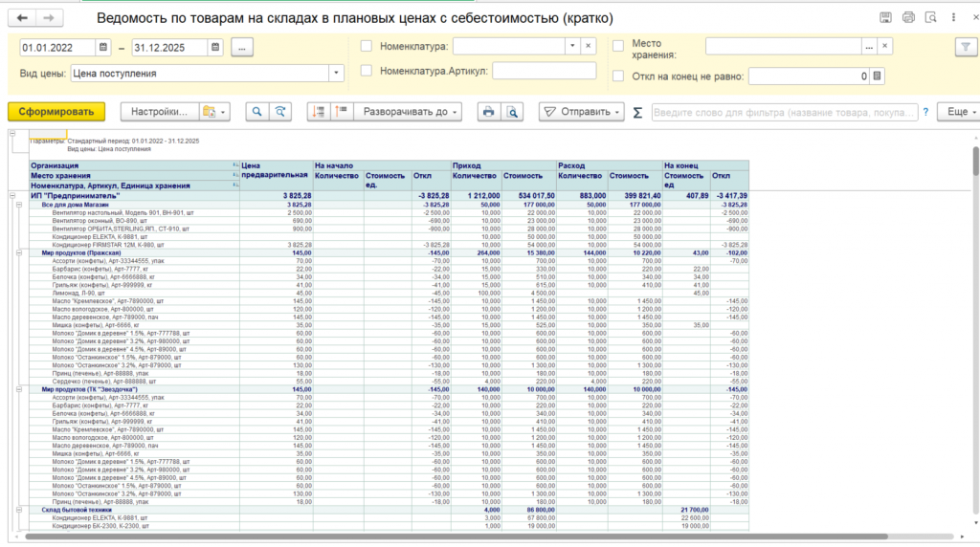
Task: Open the Разворачивать до dropdown
Action: 407,112
